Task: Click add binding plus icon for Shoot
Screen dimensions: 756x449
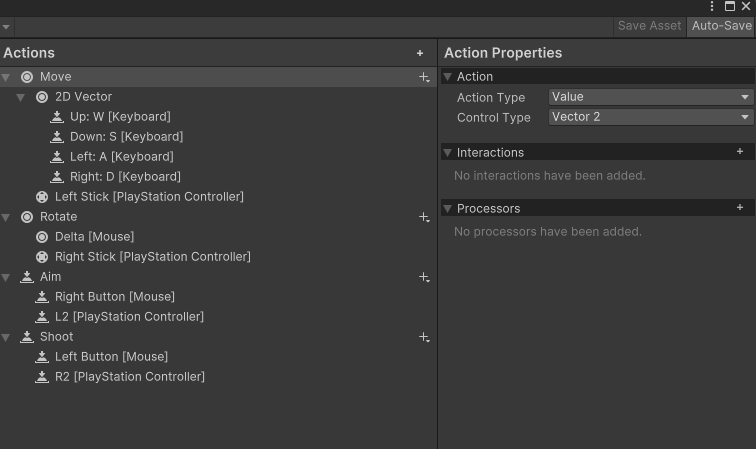Action: pyautogui.click(x=424, y=337)
